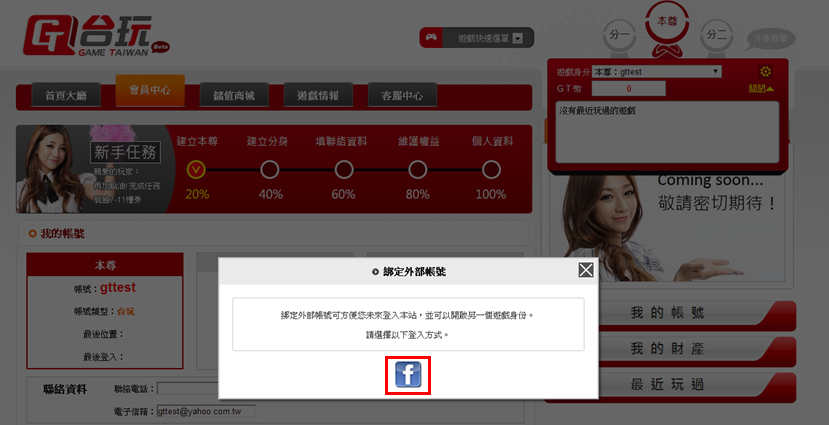Select the 分一 identity circle

(619, 35)
